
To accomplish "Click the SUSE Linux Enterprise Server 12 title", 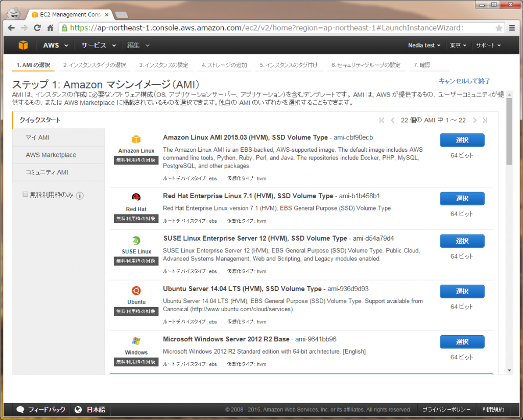I will 255,238.
